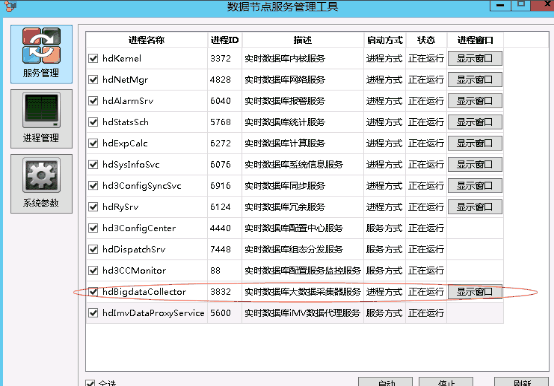Click 显示窗口 in hdRySrv row
This screenshot has width=554, height=386.
pos(475,207)
